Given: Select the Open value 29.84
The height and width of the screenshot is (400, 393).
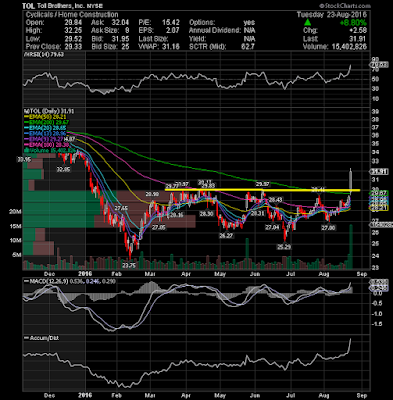Looking at the screenshot, I should 73,23.
